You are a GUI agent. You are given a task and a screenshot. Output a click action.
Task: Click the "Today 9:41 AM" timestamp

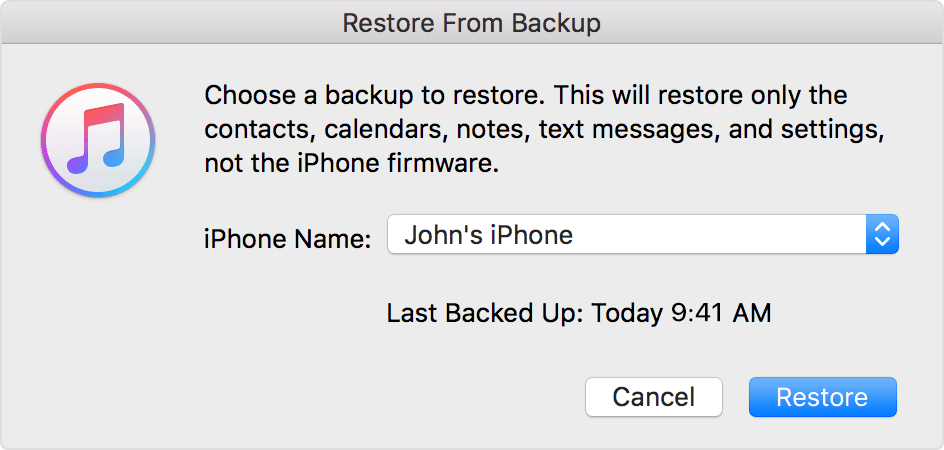click(682, 313)
